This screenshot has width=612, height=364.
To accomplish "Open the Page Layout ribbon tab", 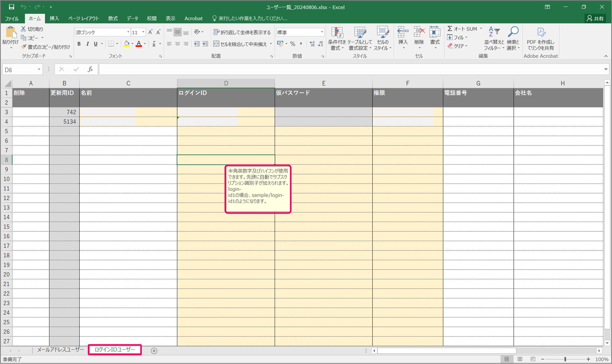I will pos(84,18).
